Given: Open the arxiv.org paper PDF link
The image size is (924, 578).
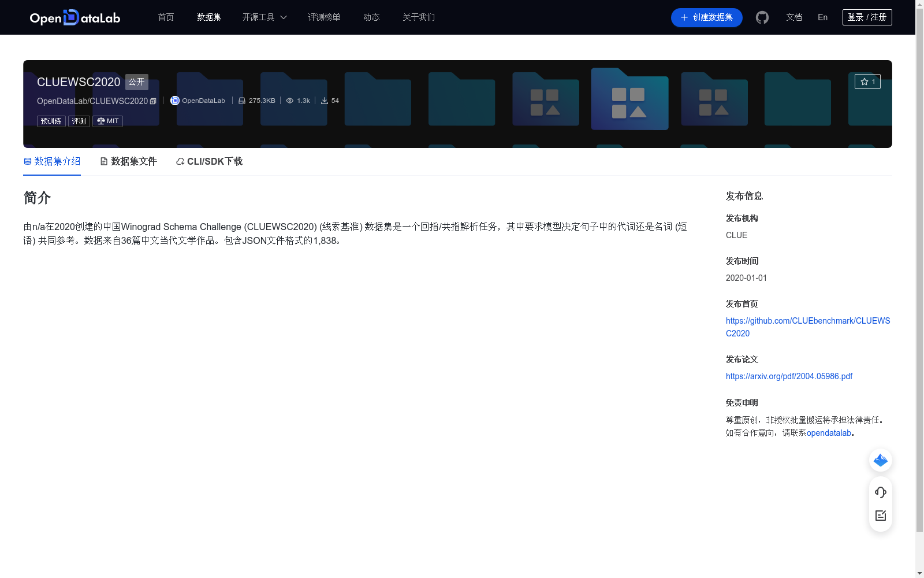Looking at the screenshot, I should (x=789, y=376).
